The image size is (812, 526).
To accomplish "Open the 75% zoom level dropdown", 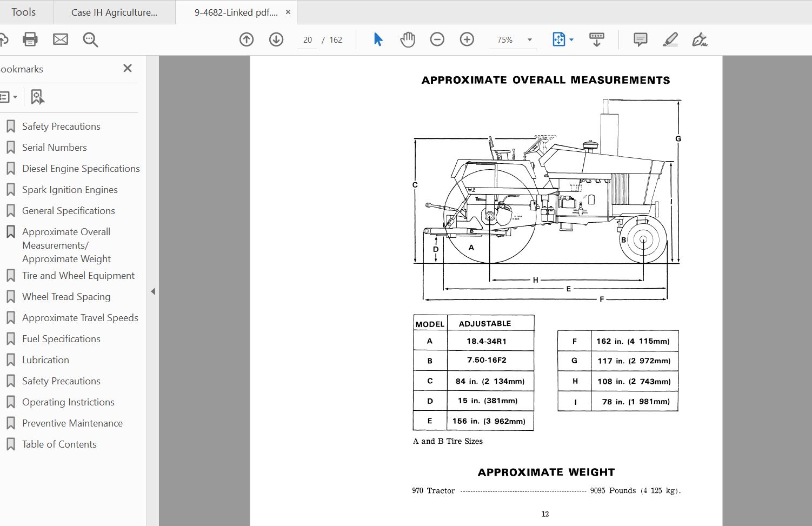I will point(529,39).
